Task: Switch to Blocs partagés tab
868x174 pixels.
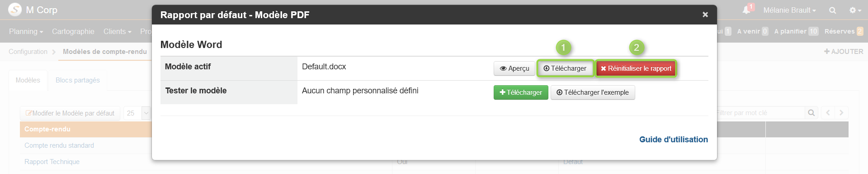Action: (78, 80)
